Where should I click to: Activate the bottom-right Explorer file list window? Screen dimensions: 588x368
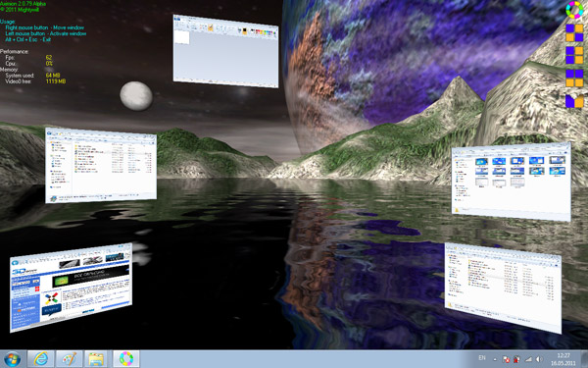(x=503, y=288)
